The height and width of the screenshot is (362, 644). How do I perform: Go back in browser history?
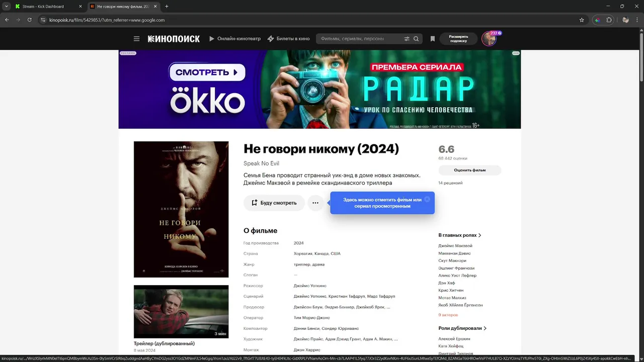point(7,20)
